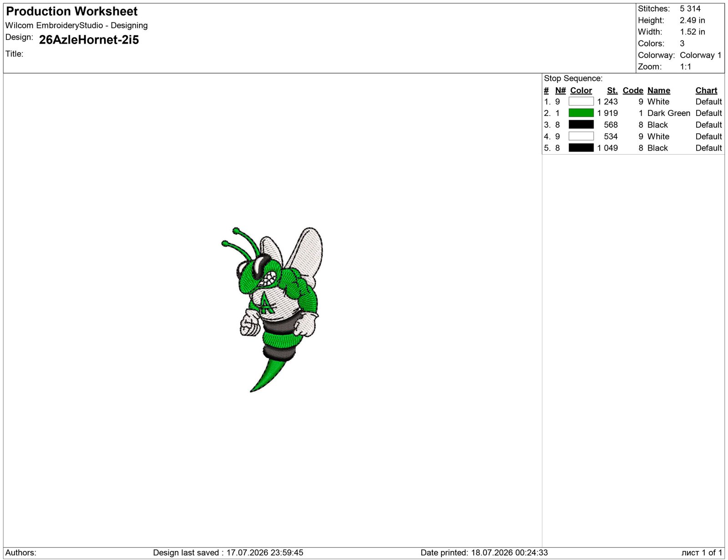Click the 'Authors:' label in footer

(x=21, y=553)
